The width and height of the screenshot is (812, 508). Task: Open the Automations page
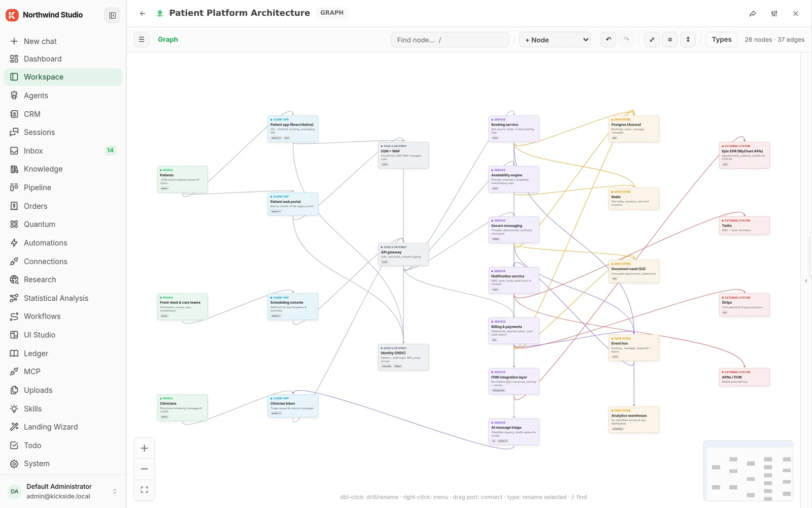63,243
